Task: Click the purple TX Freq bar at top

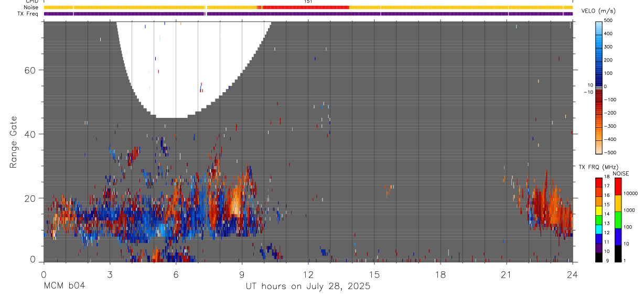Action: click(308, 14)
